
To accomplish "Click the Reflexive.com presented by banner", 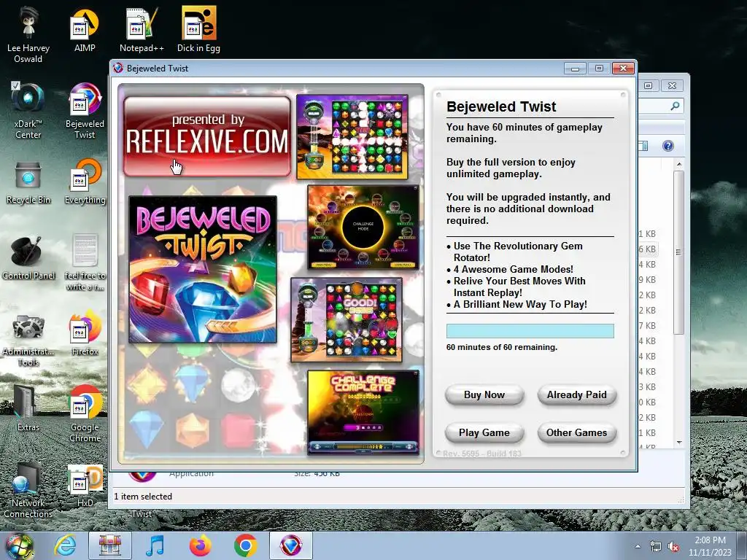I will tap(206, 136).
